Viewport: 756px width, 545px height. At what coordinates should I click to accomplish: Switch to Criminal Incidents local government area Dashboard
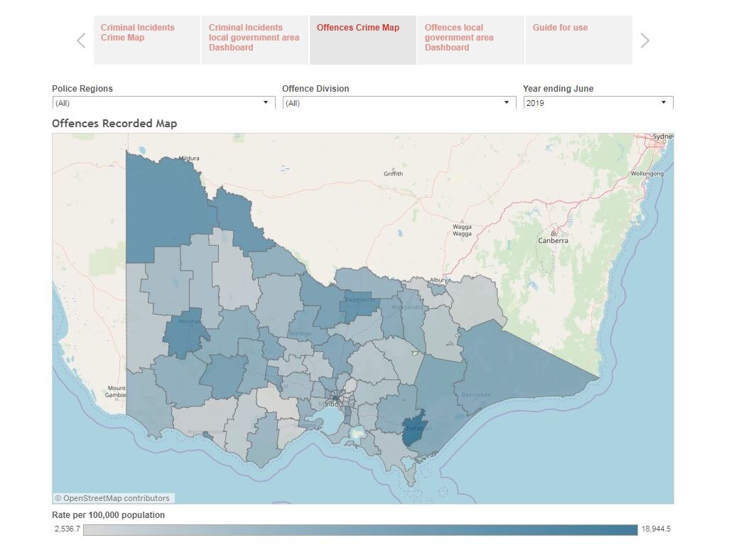click(x=254, y=40)
